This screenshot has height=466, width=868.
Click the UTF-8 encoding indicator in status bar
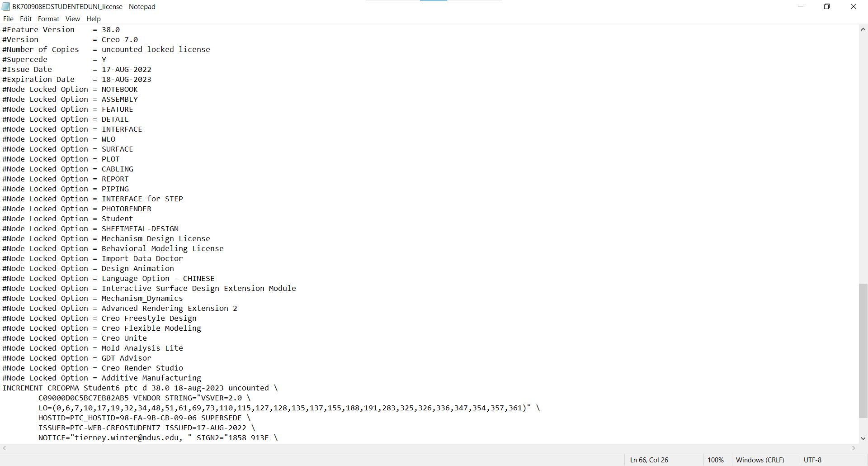pos(812,460)
